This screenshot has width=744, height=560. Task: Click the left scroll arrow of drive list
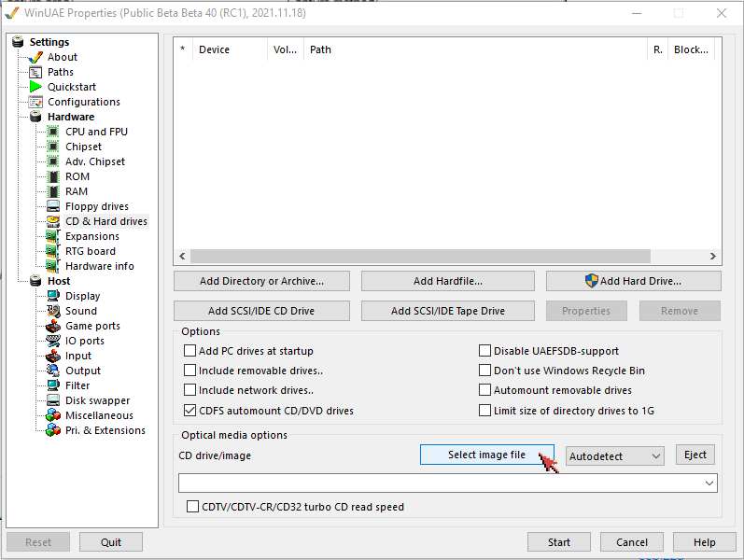tap(182, 257)
